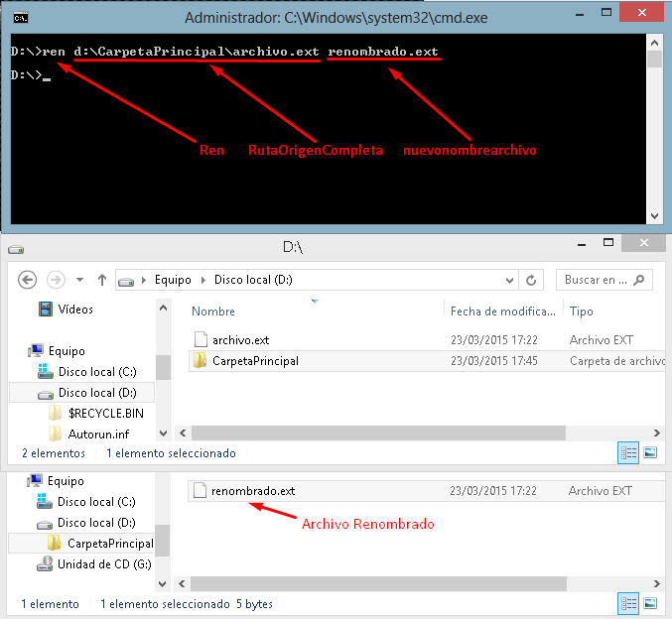Sort by Tipo column header
The width and height of the screenshot is (672, 619).
point(581,311)
